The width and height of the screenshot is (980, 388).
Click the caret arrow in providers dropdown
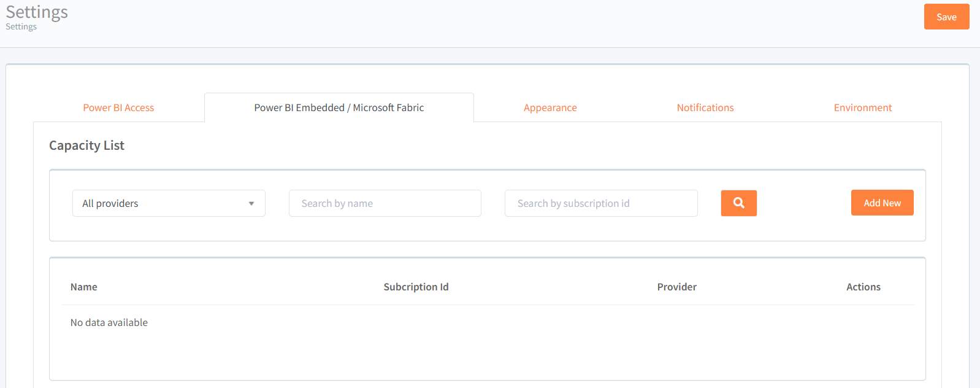(251, 204)
